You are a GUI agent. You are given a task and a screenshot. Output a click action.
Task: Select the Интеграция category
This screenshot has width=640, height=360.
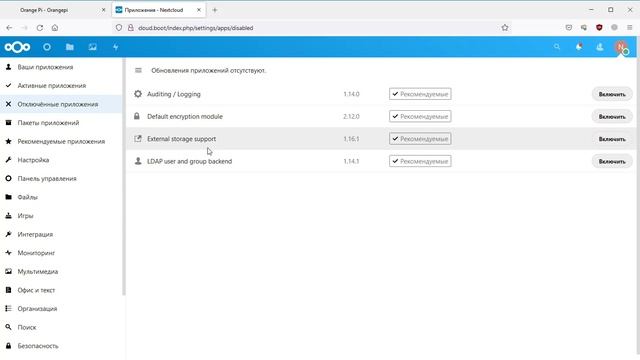click(x=61, y=234)
